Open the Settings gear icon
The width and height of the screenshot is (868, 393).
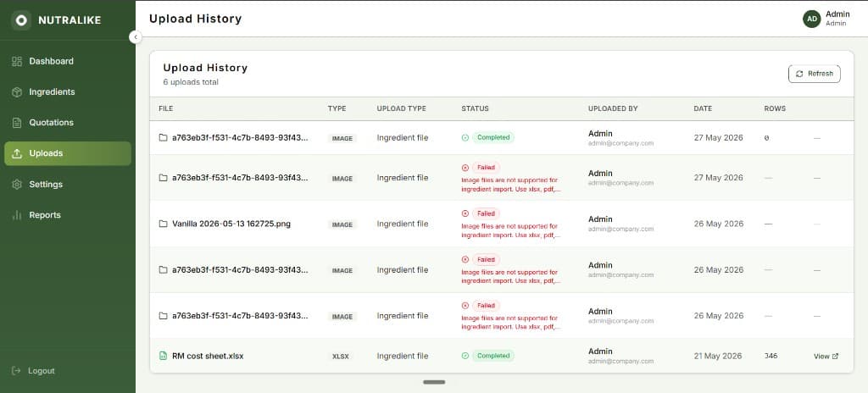coord(17,185)
